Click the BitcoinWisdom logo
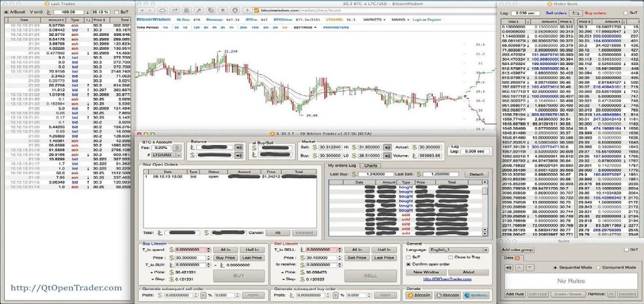Image resolution: width=644 pixels, height=304 pixels. click(153, 19)
